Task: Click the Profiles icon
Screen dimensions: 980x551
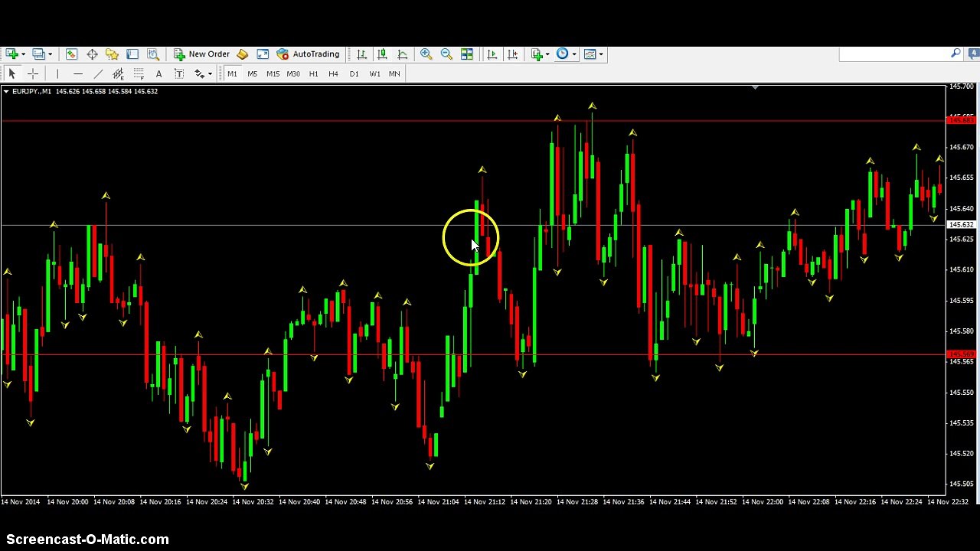Action: (38, 54)
